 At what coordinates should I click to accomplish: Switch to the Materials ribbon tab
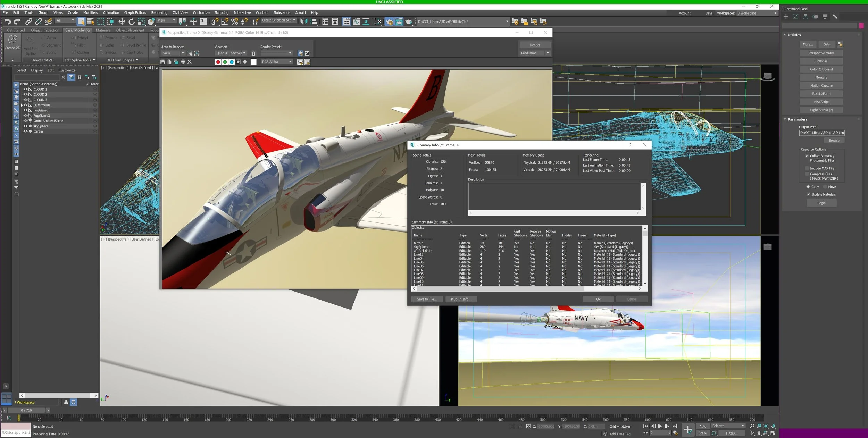click(x=103, y=30)
